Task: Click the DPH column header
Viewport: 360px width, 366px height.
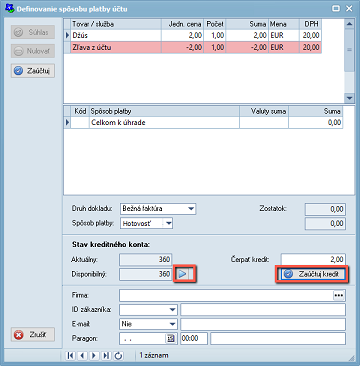Action: click(310, 24)
